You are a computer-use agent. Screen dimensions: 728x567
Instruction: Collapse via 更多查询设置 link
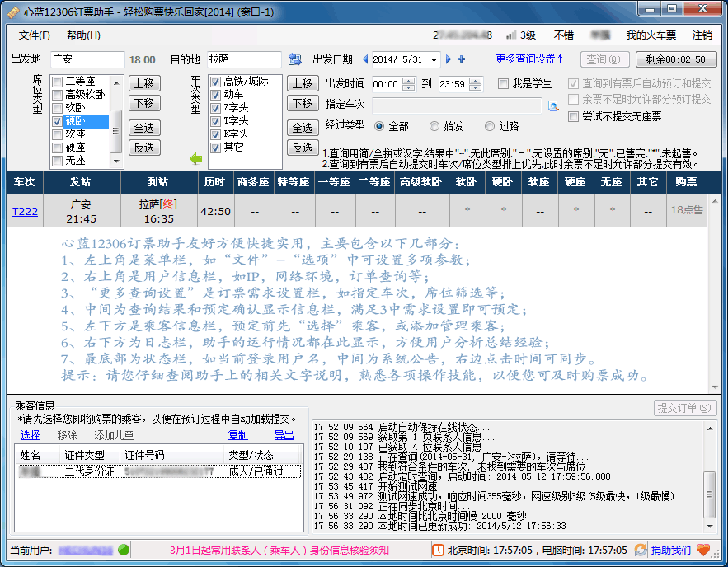coord(530,59)
